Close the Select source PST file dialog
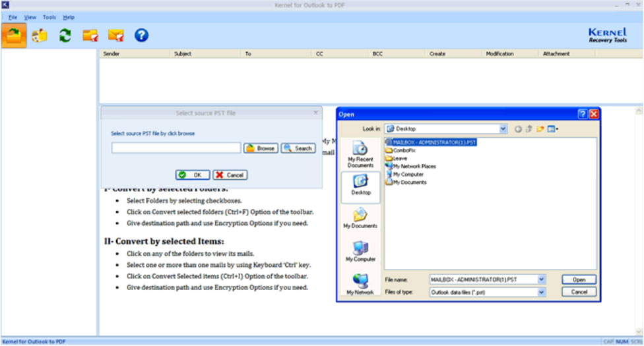Viewport: 644px width, 346px height. pos(315,113)
